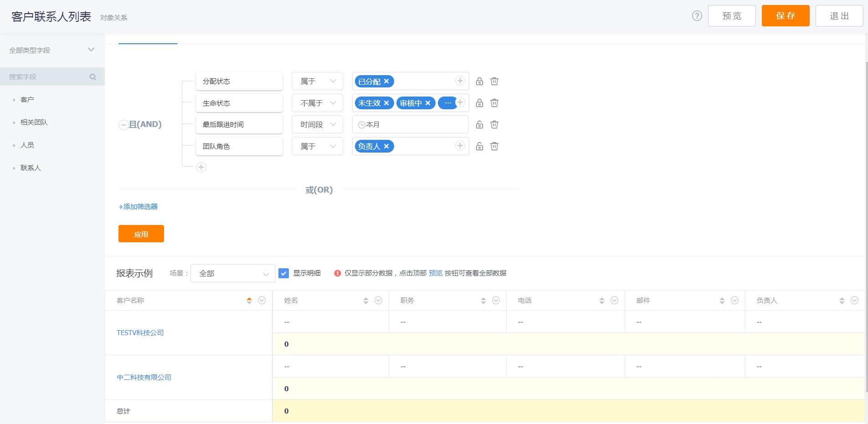Expand the 相关团队 tree node
This screenshot has width=868, height=424.
[14, 123]
